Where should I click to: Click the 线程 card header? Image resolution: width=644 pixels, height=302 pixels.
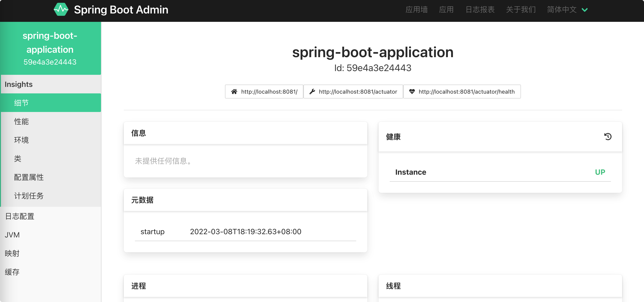tap(500, 286)
